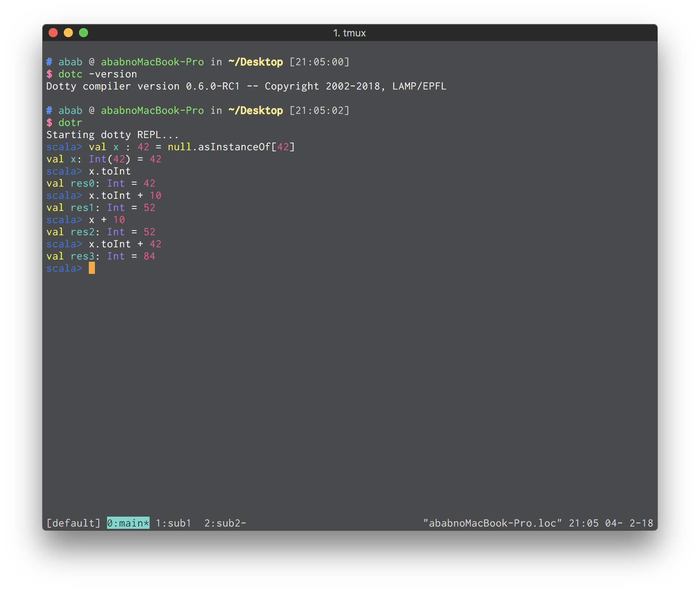700x591 pixels.
Task: Click the 'dotc -version' command text
Action: pos(98,74)
